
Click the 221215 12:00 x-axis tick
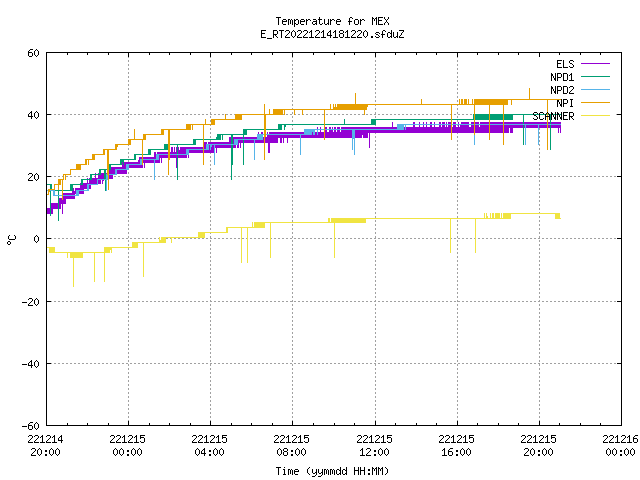[374, 445]
